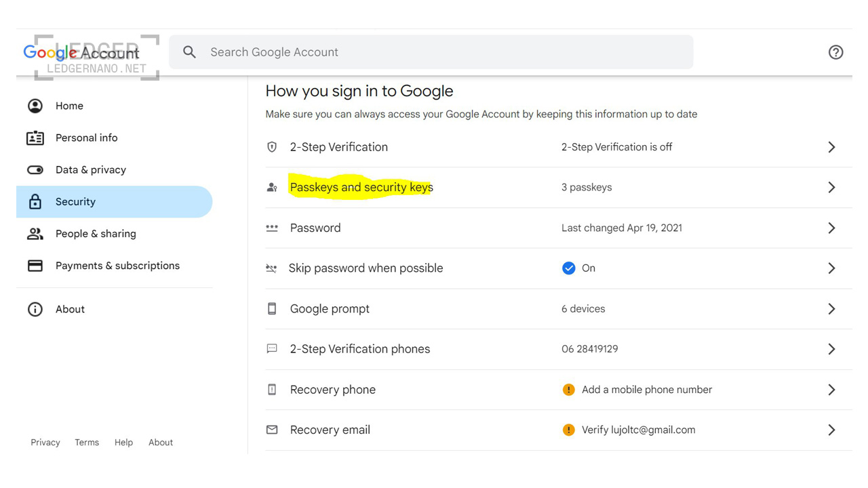Click the Passkeys person-key icon
The height and width of the screenshot is (488, 868).
pos(272,187)
